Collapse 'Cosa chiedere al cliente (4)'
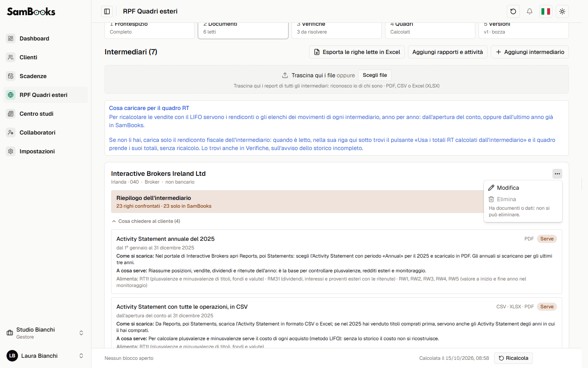The width and height of the screenshot is (588, 368). coord(146,221)
